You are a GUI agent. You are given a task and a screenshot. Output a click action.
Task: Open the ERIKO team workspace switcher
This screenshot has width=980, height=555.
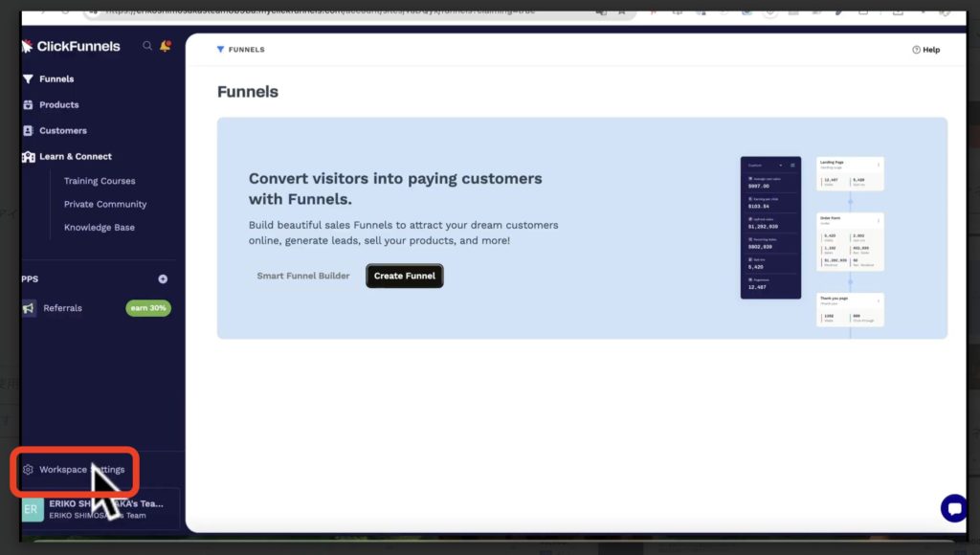coord(105,509)
